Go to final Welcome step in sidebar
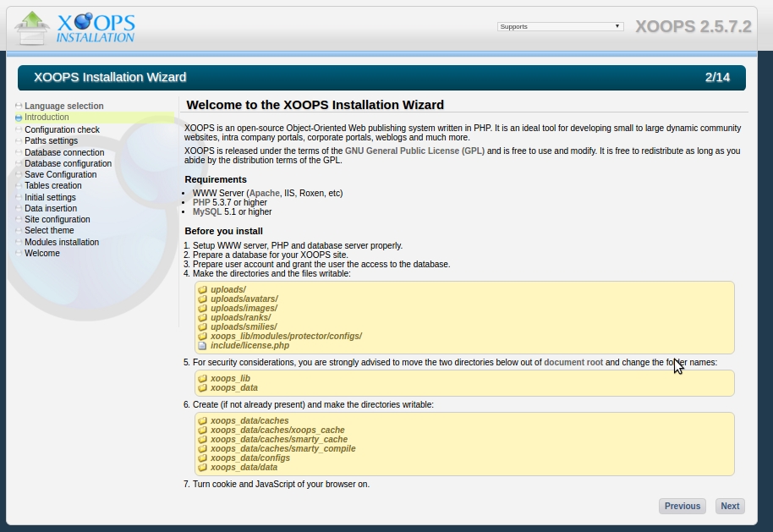 click(x=42, y=254)
